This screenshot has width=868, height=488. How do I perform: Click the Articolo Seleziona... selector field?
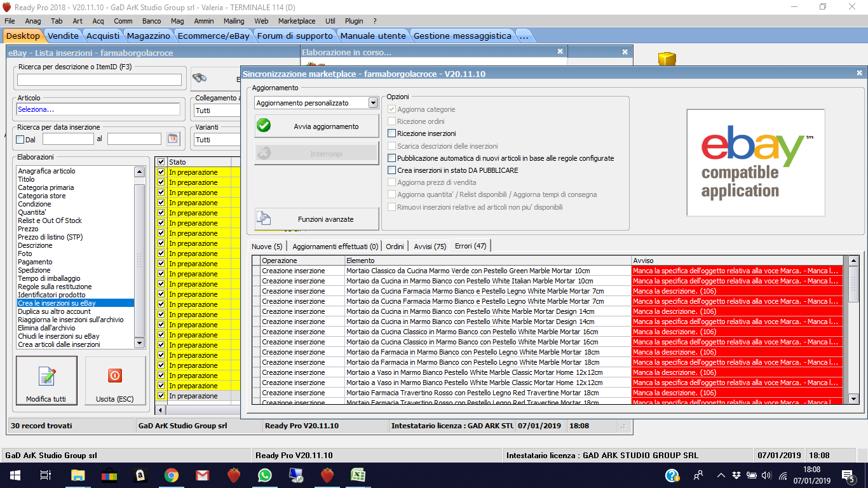point(98,109)
